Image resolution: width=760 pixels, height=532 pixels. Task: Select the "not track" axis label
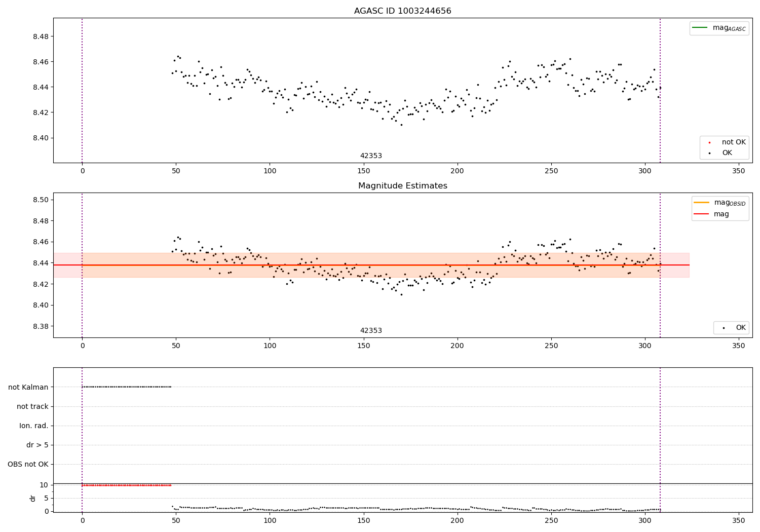pyautogui.click(x=32, y=406)
